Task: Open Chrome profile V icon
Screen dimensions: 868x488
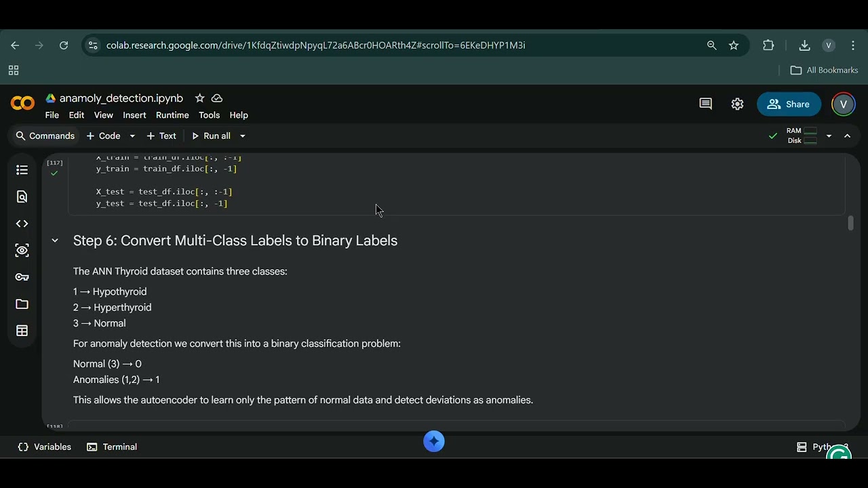Action: (828, 45)
